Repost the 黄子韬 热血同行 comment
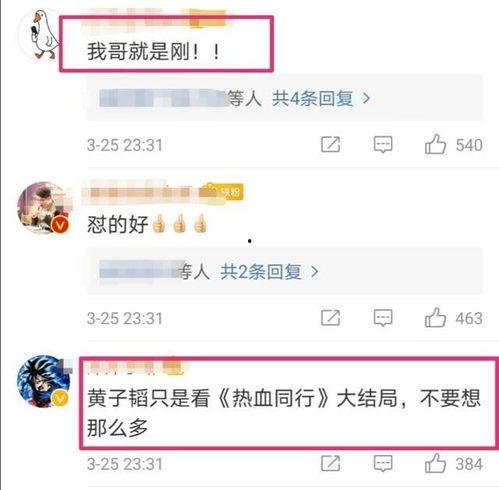Image resolution: width=499 pixels, height=490 pixels. [x=330, y=463]
